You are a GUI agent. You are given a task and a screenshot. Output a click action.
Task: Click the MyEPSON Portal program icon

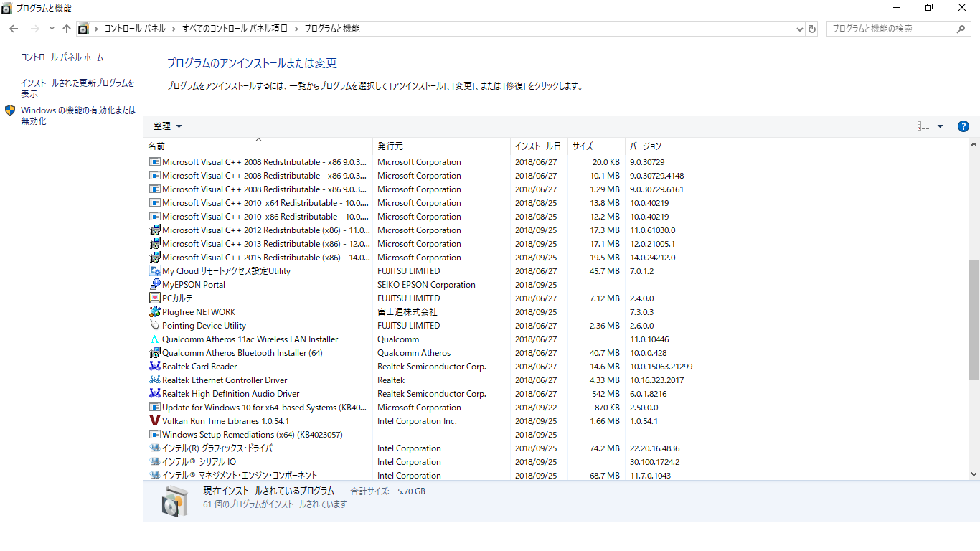pyautogui.click(x=155, y=285)
